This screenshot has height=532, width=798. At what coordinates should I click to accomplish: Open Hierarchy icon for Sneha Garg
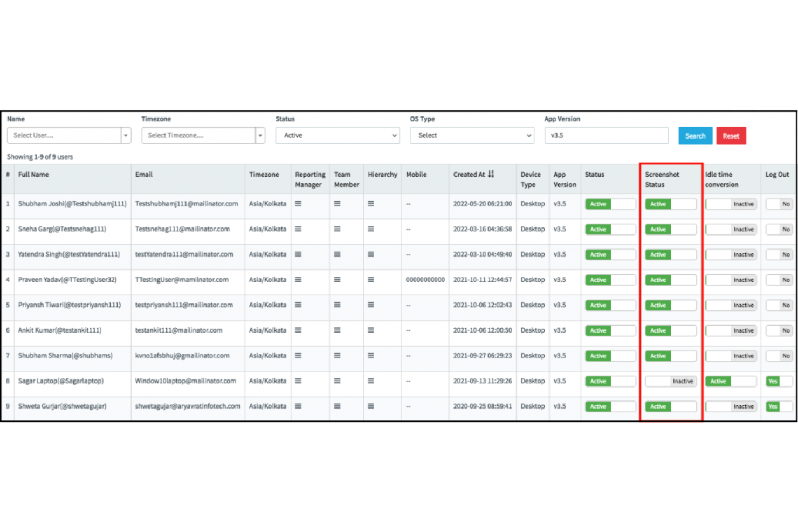pyautogui.click(x=371, y=229)
